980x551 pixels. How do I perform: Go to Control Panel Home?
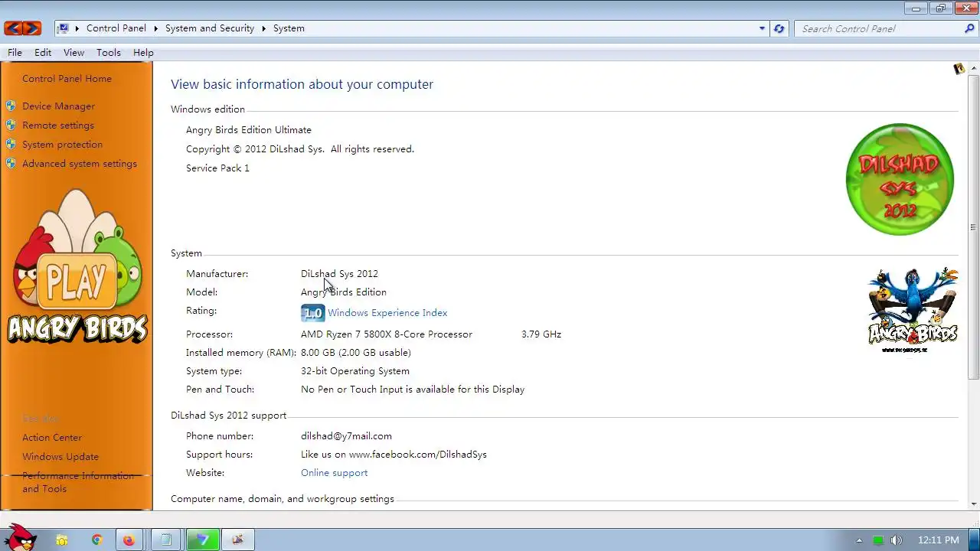[x=67, y=79]
